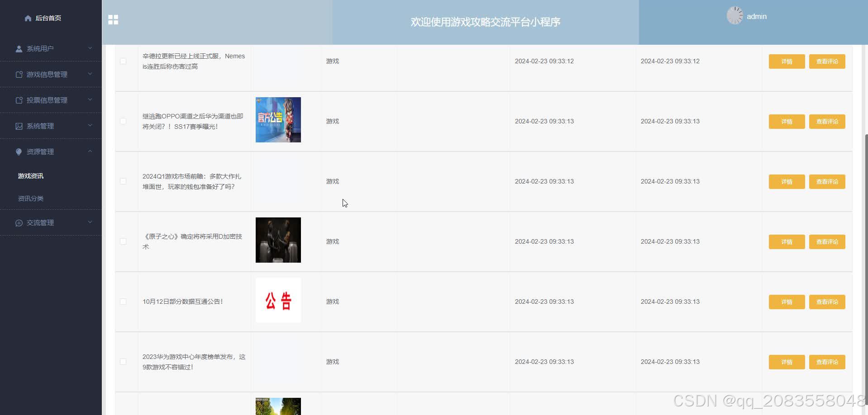Click the 官方公告 cover thumbnail
This screenshot has width=868, height=415.
point(278,120)
